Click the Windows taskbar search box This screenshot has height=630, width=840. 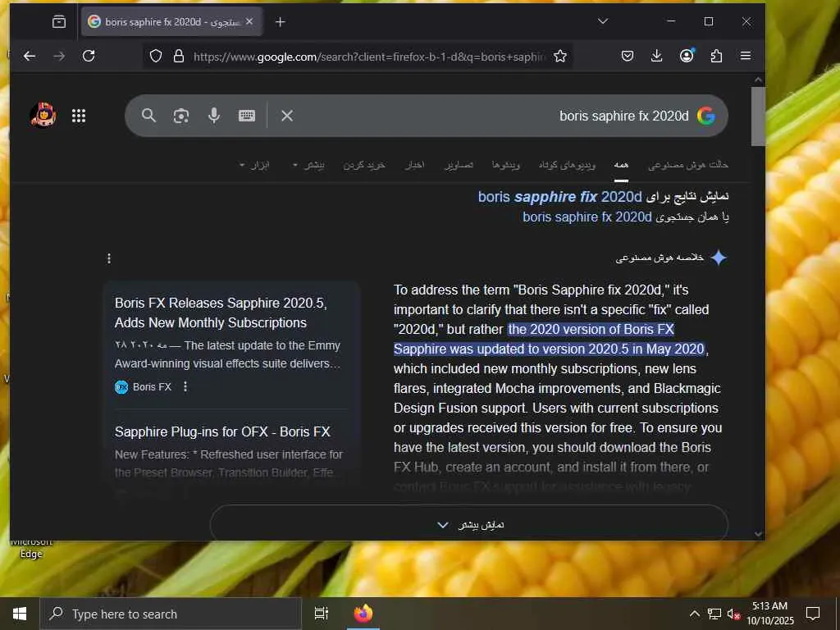pyautogui.click(x=171, y=614)
